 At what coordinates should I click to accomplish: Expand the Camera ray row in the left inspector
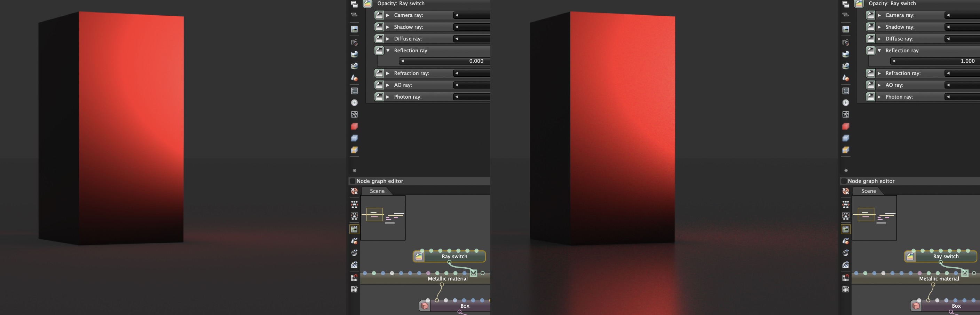(x=388, y=15)
